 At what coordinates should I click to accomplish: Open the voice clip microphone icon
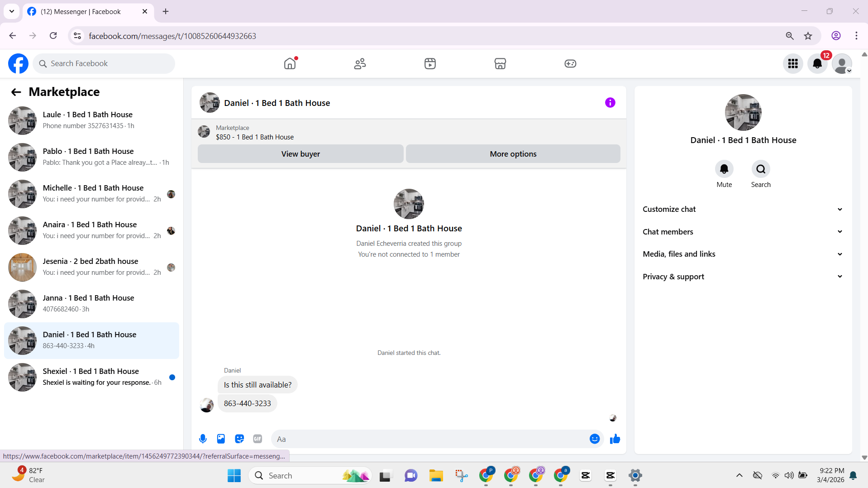coord(203,439)
